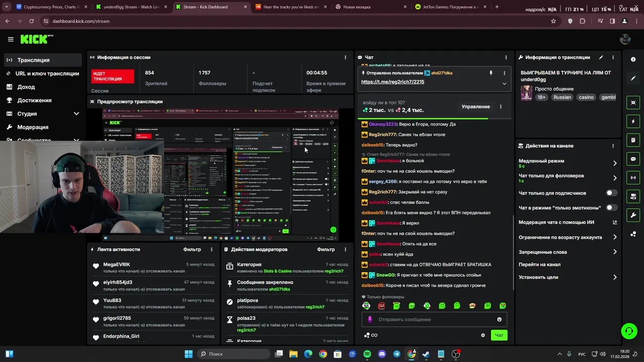This screenshot has width=644, height=362.
Task: Click the t.me/reg2rich7/2215 link
Action: pos(392,82)
